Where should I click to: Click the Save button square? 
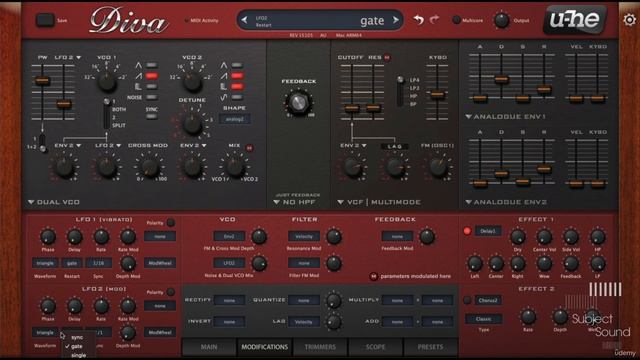(45, 20)
